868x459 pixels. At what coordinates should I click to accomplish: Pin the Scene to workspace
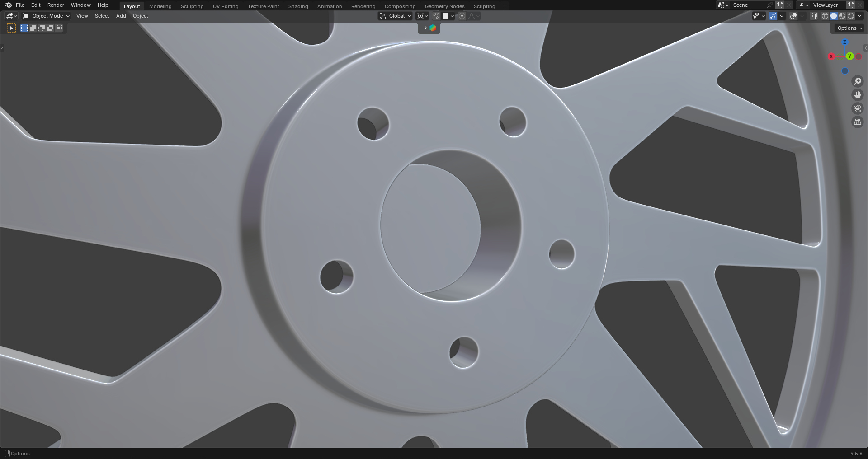[x=770, y=5]
